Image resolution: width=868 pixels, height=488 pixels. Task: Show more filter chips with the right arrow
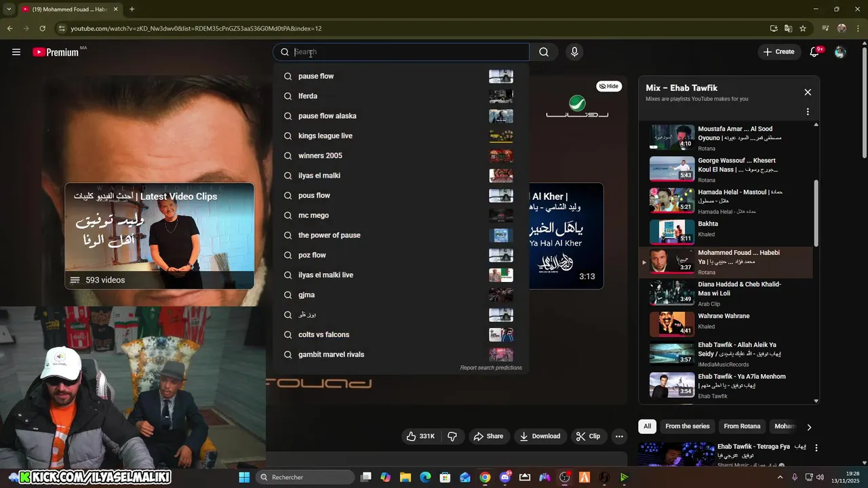pyautogui.click(x=808, y=427)
